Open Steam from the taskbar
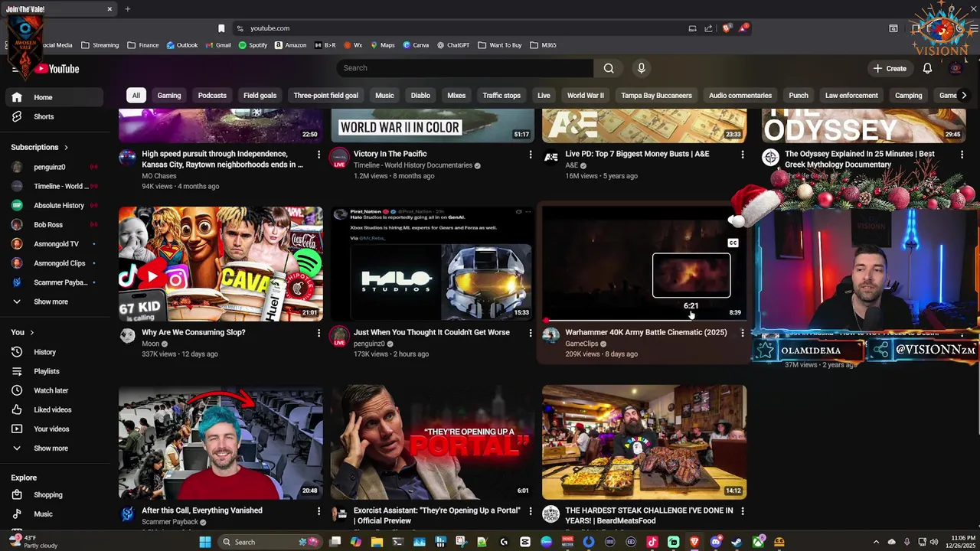The height and width of the screenshot is (551, 980). coord(737,542)
